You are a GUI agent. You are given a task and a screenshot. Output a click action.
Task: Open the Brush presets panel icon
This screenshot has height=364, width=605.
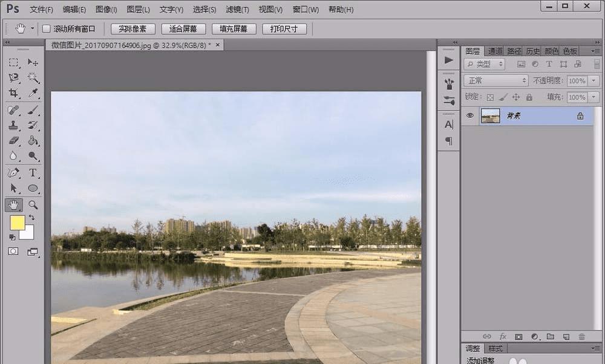point(449,83)
